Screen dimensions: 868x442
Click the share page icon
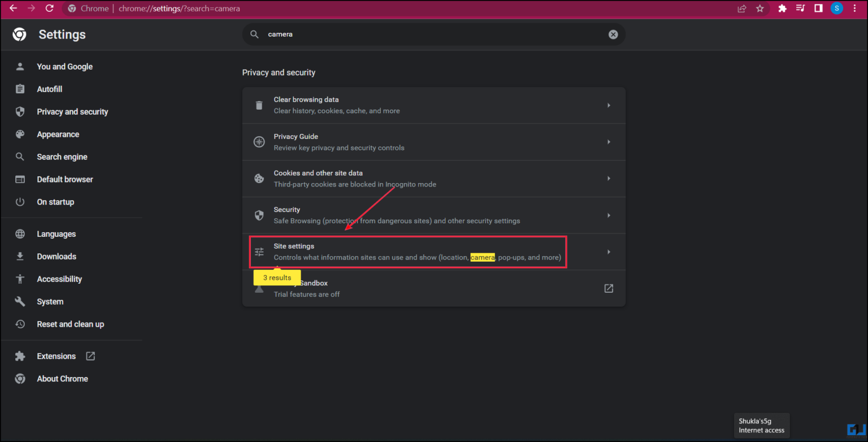coord(742,8)
